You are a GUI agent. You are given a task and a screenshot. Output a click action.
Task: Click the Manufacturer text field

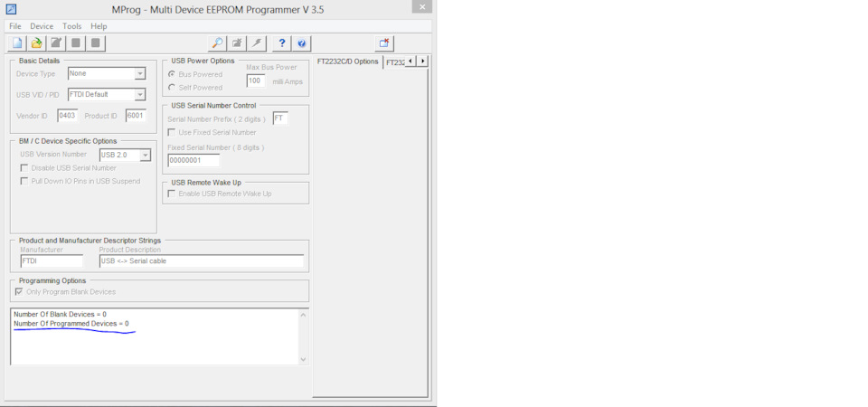pos(52,260)
